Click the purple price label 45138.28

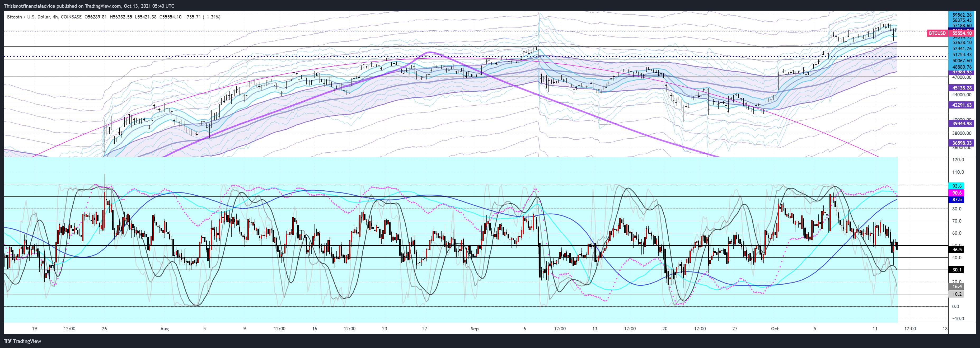point(962,87)
